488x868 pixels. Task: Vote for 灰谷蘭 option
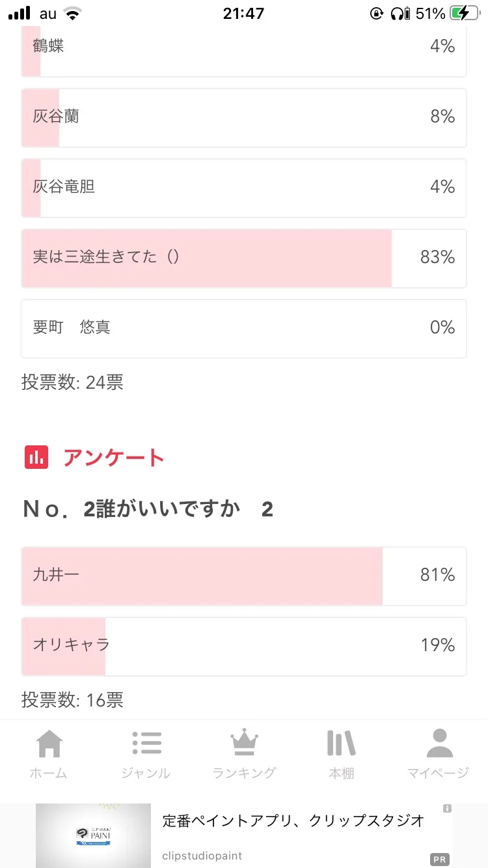(x=244, y=117)
